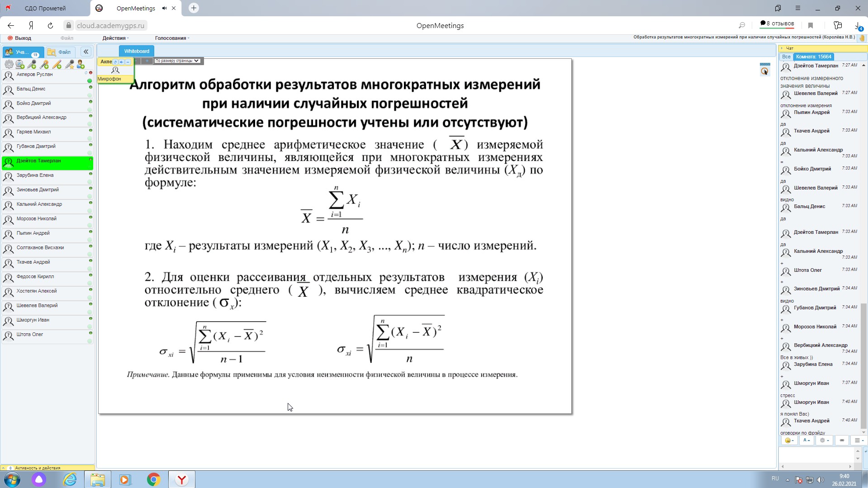Click the chat vertical scrollbar thumb

[863, 365]
